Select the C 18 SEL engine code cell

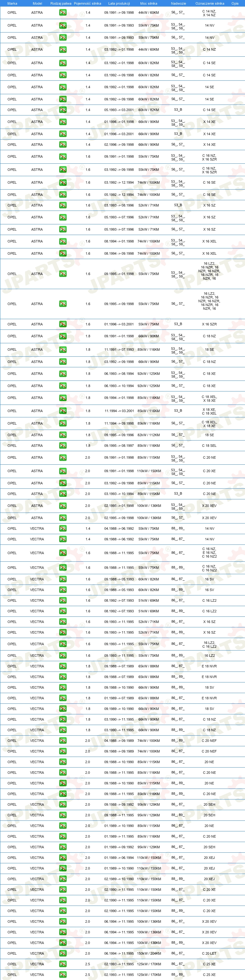[209, 446]
